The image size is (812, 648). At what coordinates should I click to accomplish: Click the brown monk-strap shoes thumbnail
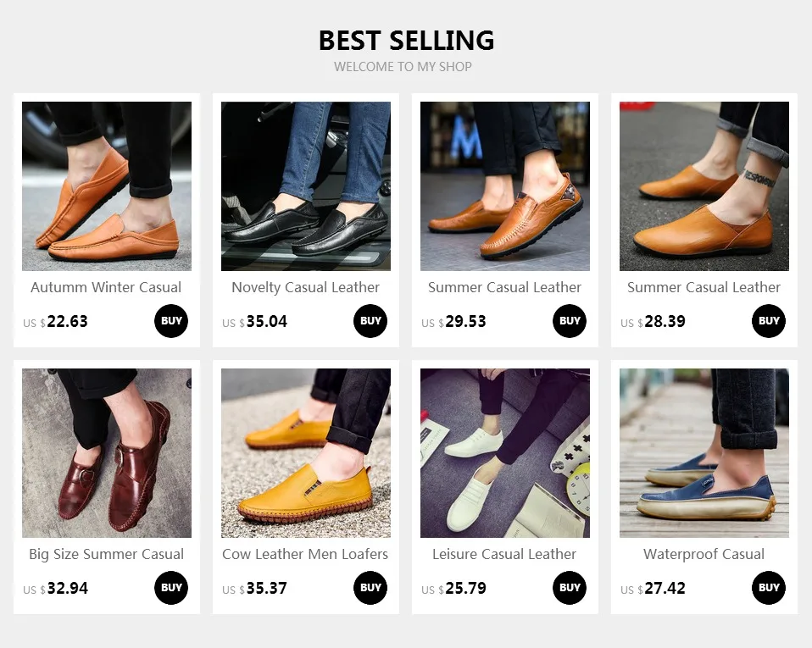tap(107, 453)
